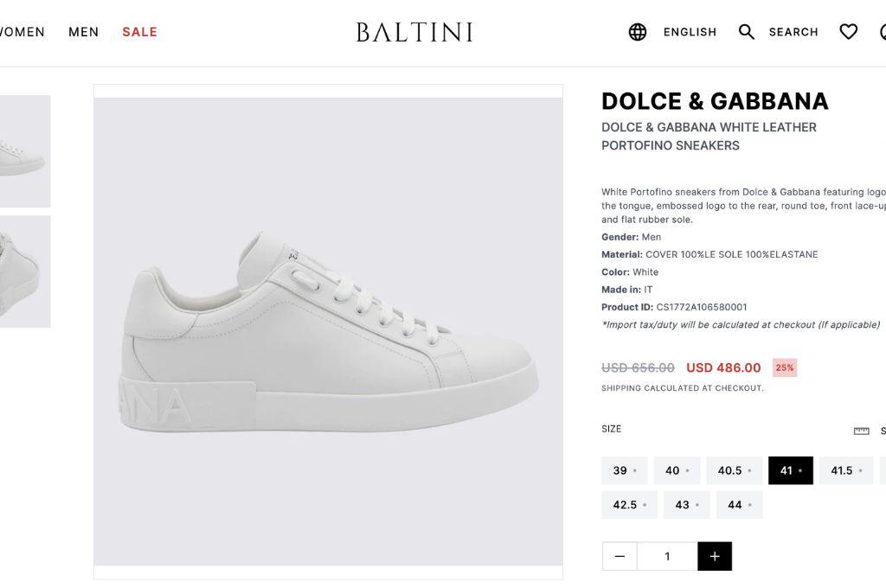
Task: View second sneaker thumbnail
Action: tap(24, 272)
